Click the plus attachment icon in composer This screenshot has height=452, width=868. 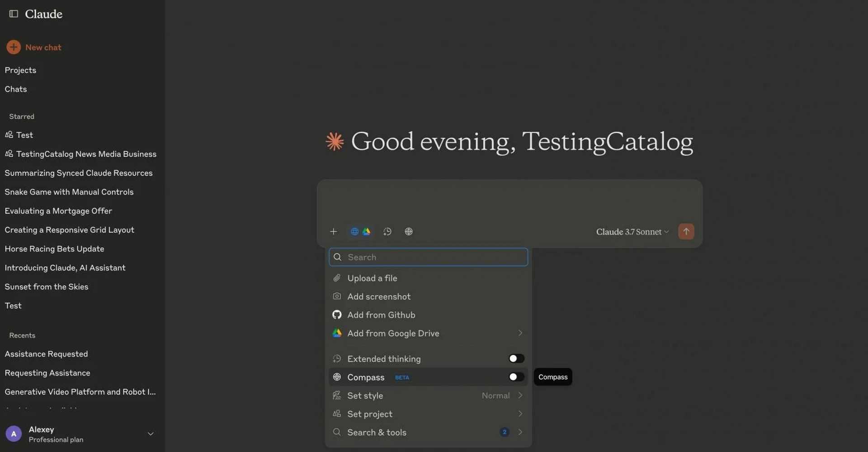[334, 231]
